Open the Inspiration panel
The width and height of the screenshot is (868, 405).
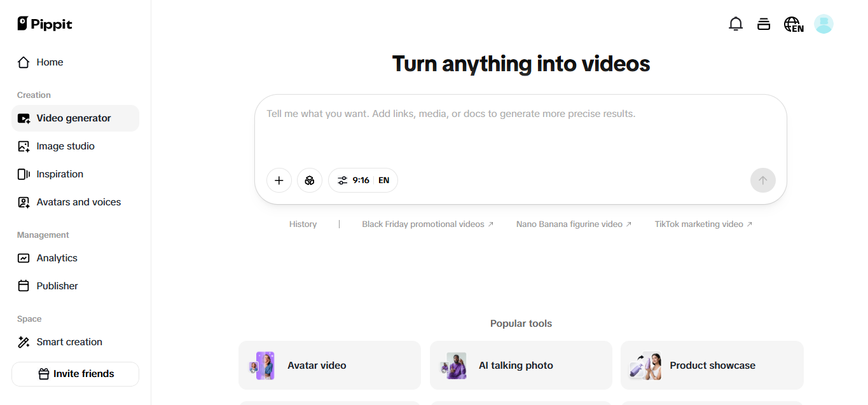(x=60, y=174)
